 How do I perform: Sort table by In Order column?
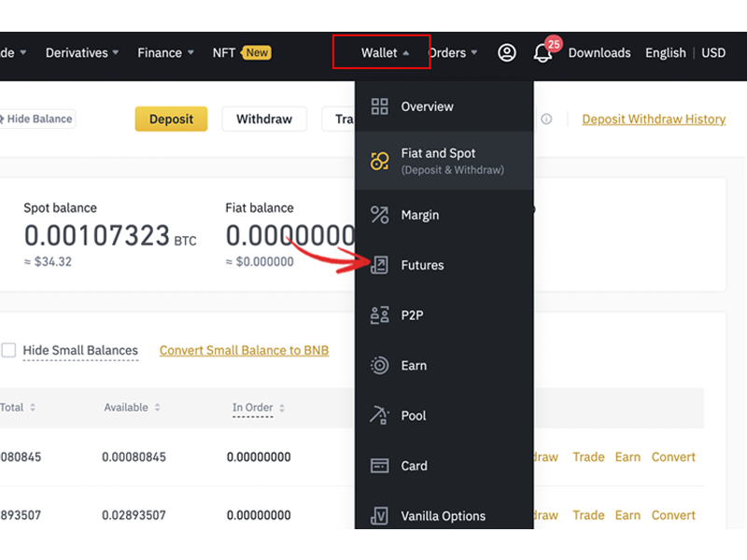pyautogui.click(x=259, y=408)
